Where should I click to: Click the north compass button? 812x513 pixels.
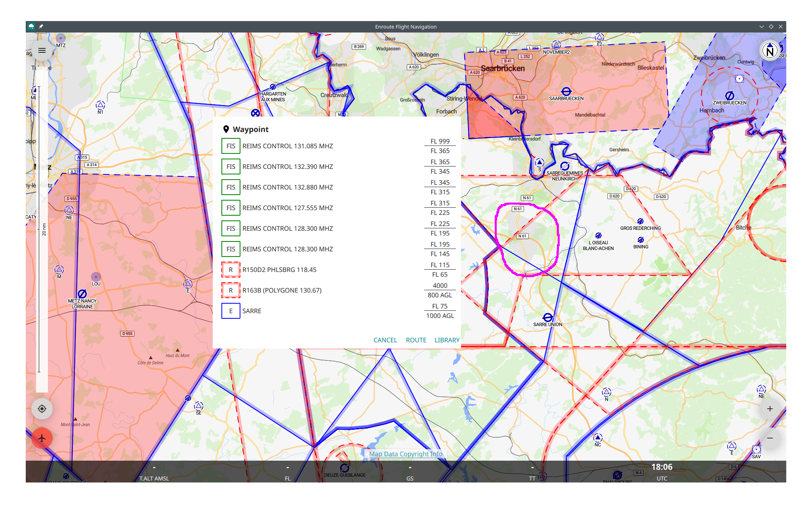click(770, 50)
